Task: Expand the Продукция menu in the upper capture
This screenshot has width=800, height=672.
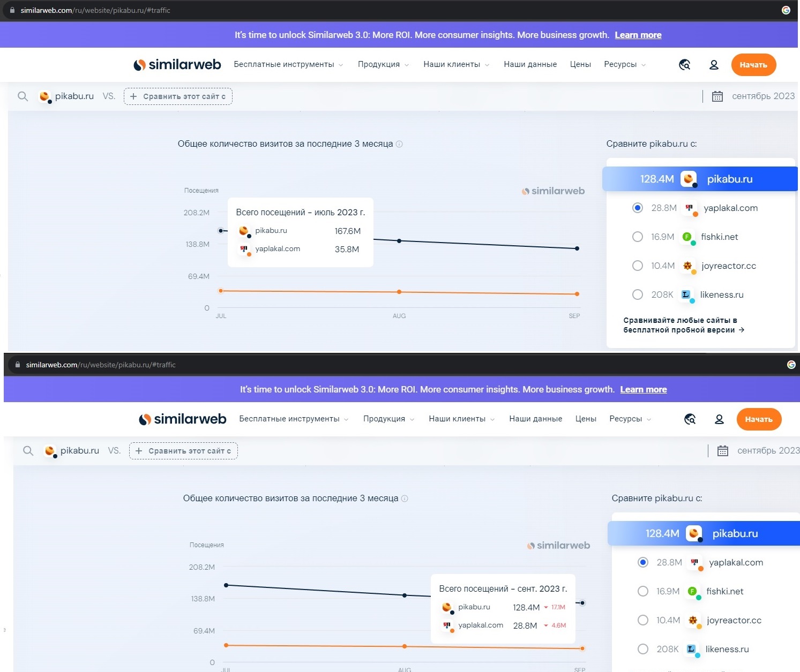Action: 384,64
